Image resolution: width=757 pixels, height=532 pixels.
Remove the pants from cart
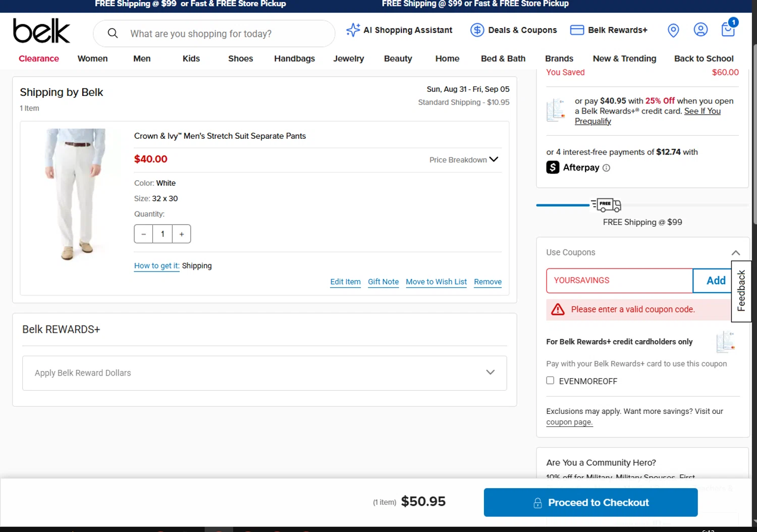pos(488,282)
